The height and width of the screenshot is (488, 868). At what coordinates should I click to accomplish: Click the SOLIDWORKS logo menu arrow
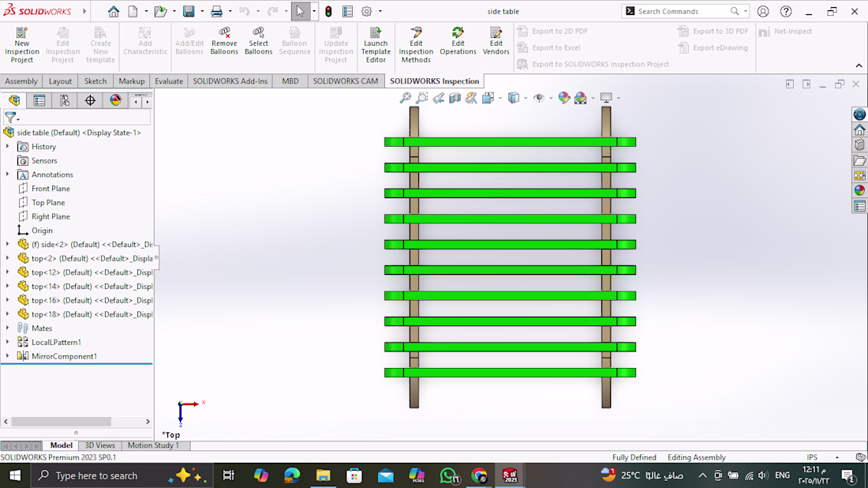pos(84,11)
